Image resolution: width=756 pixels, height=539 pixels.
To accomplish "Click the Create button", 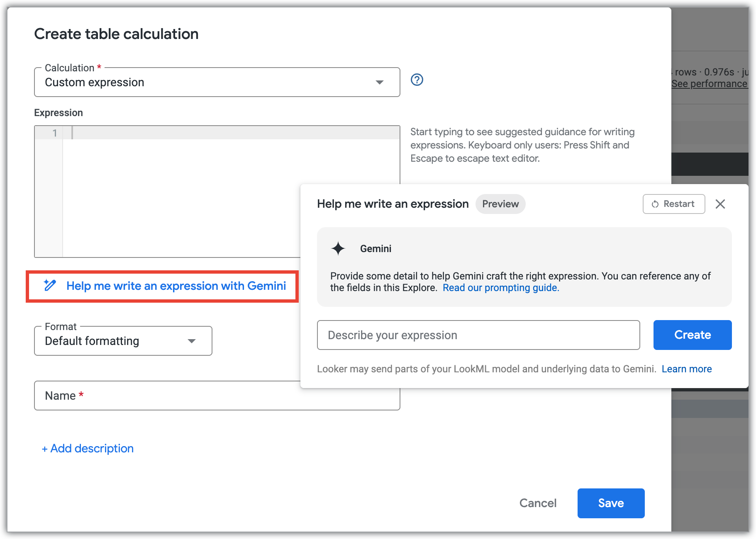I will tap(692, 335).
